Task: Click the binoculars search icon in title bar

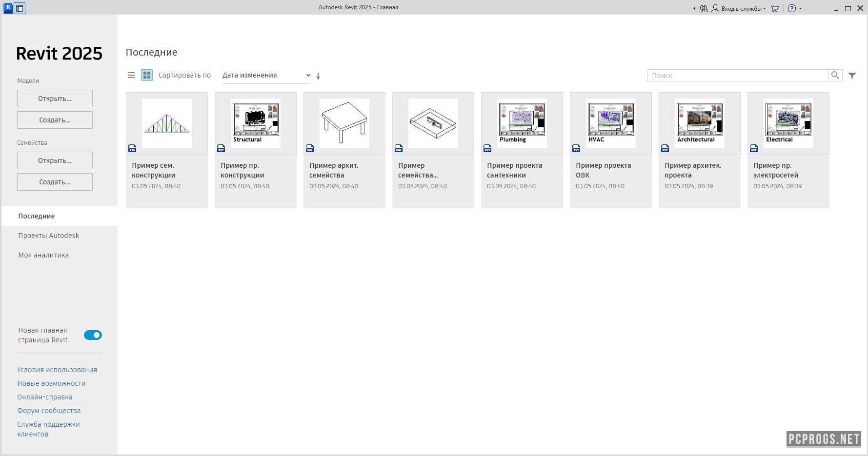Action: pos(703,8)
